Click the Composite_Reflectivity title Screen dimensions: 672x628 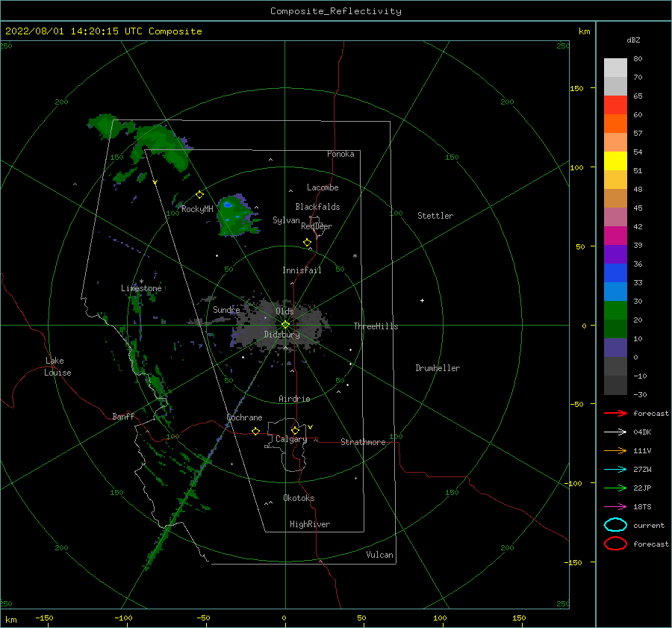click(336, 11)
